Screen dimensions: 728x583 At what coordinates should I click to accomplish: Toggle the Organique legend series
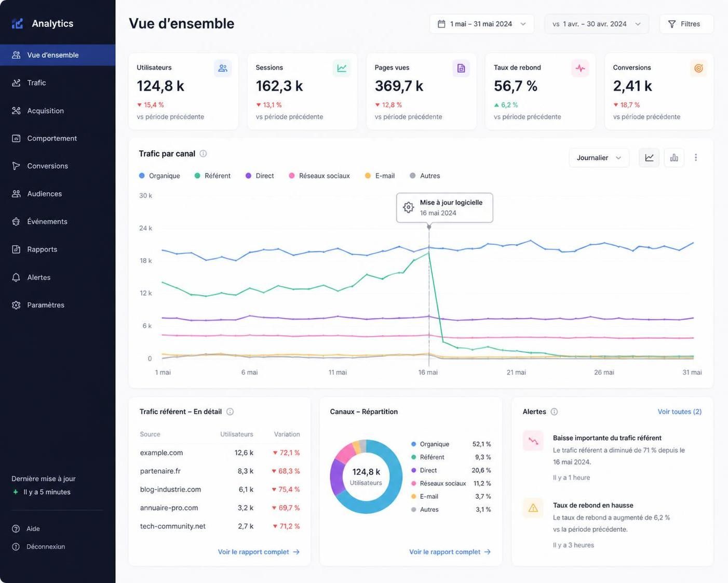159,176
